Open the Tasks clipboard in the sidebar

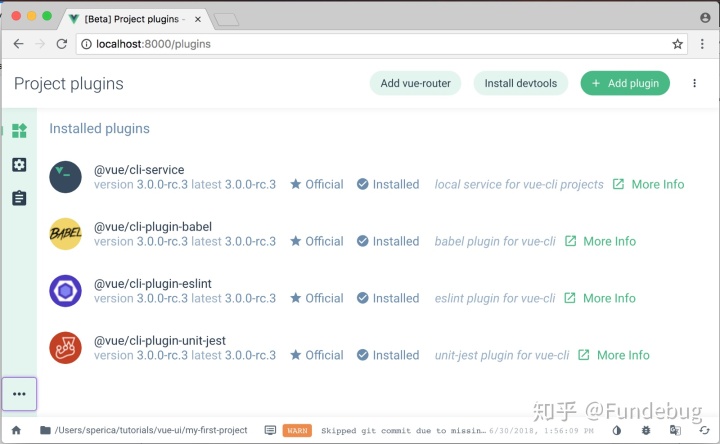click(19, 198)
